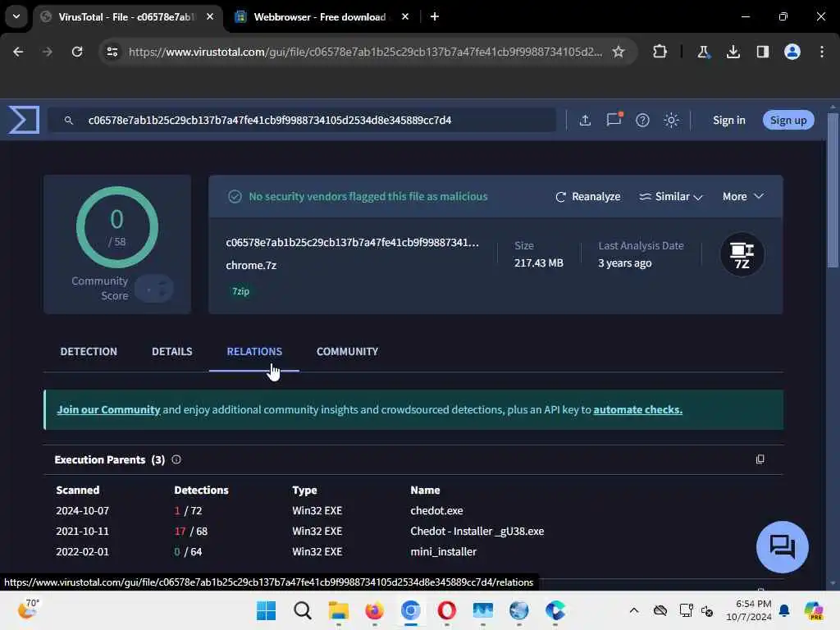
Task: Open weather widget showing 70°
Action: pos(28,609)
